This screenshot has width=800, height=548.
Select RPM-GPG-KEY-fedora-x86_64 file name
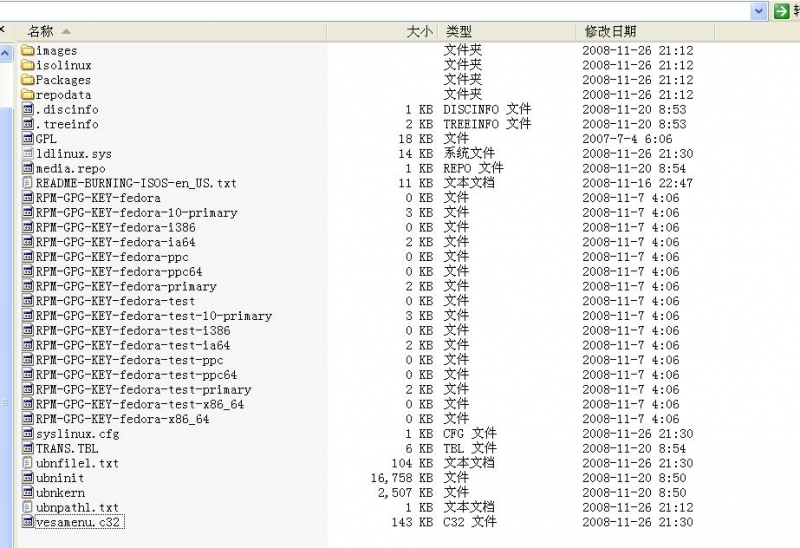[122, 420]
